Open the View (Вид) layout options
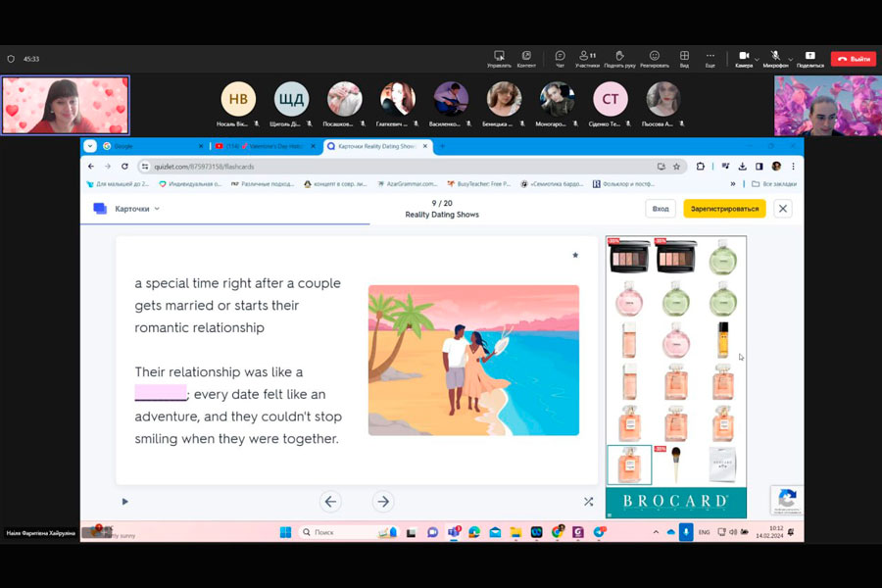This screenshot has width=882, height=588. click(684, 58)
